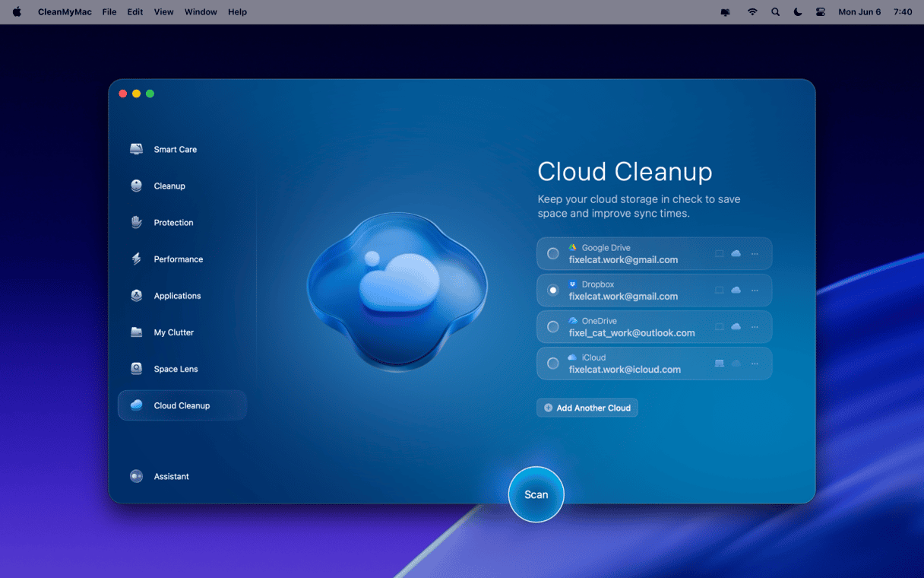The width and height of the screenshot is (924, 578).
Task: Go to the Cleanup module
Action: (169, 186)
